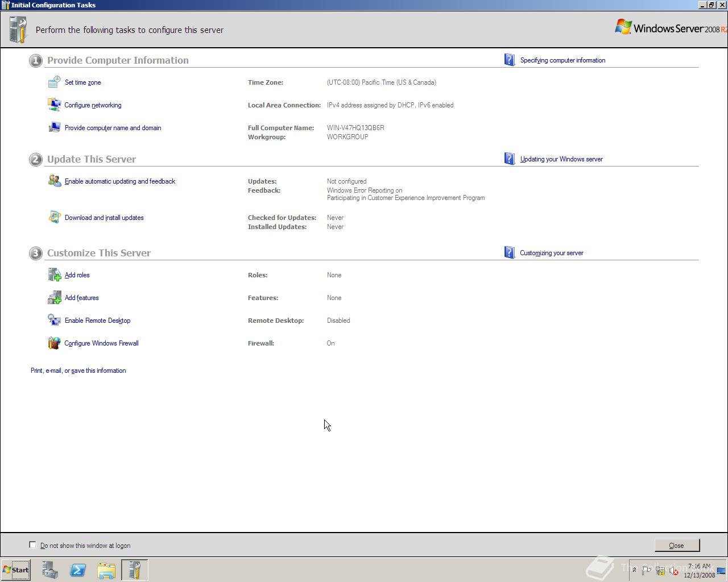Open the Start menu
The width and height of the screenshot is (728, 582).
tap(16, 570)
